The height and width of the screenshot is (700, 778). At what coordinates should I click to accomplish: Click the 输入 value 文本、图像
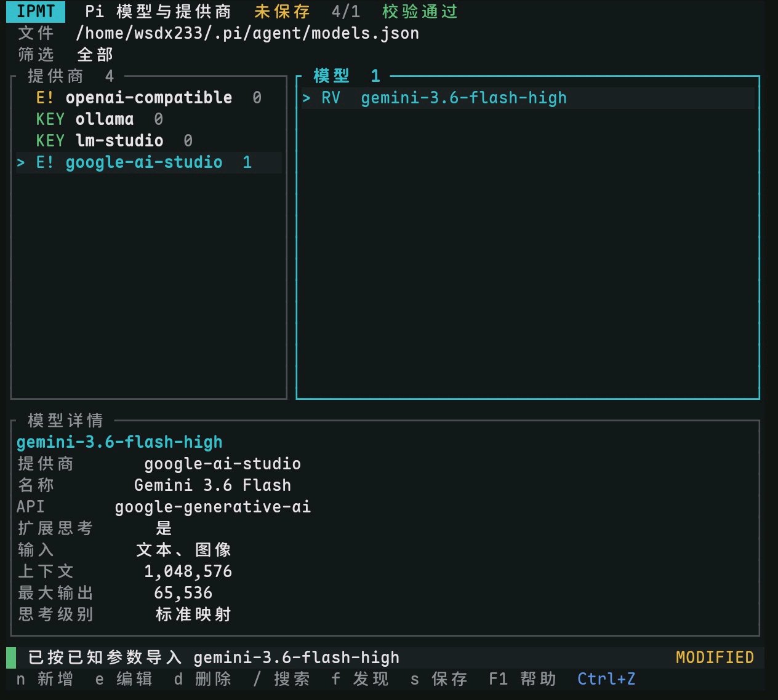pos(183,550)
